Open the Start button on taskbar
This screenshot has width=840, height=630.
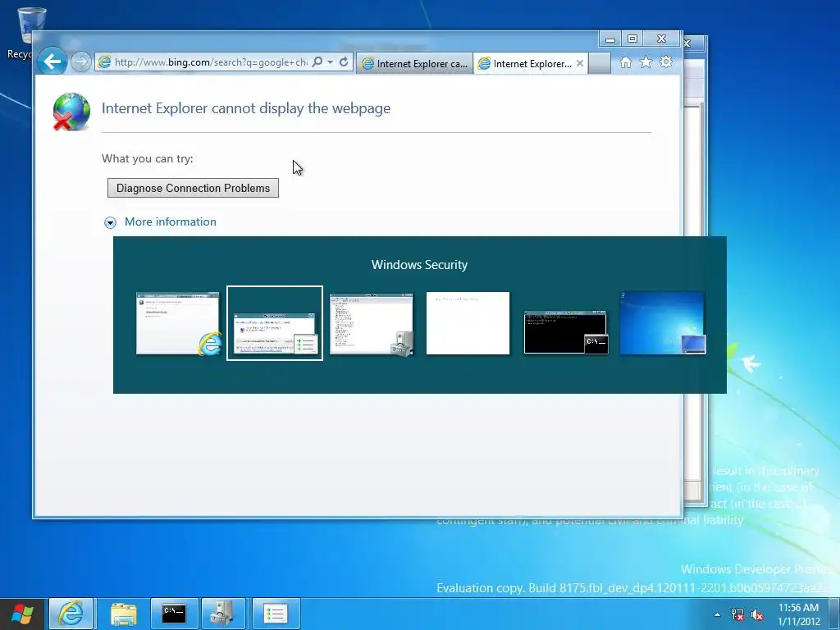tap(22, 614)
